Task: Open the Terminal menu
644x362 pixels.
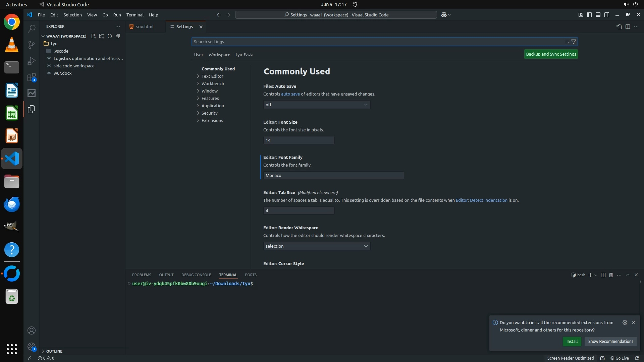Action: coord(135,15)
